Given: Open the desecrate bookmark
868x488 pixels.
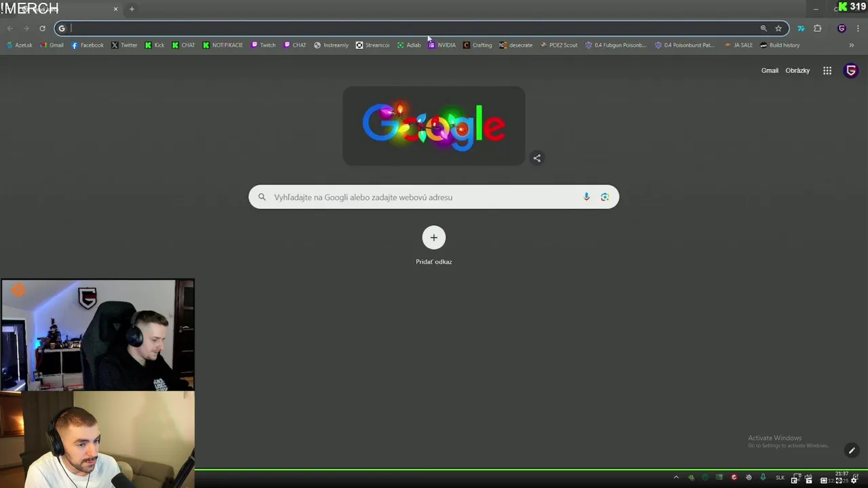Looking at the screenshot, I should (516, 45).
